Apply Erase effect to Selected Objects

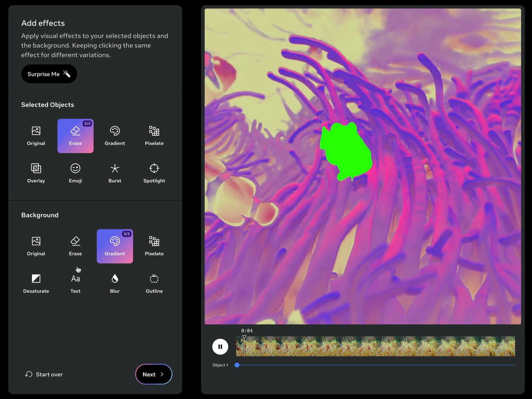point(75,136)
